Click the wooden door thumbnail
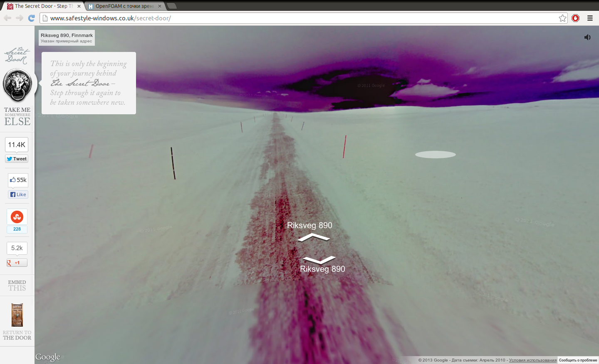599x364 pixels. [x=17, y=315]
